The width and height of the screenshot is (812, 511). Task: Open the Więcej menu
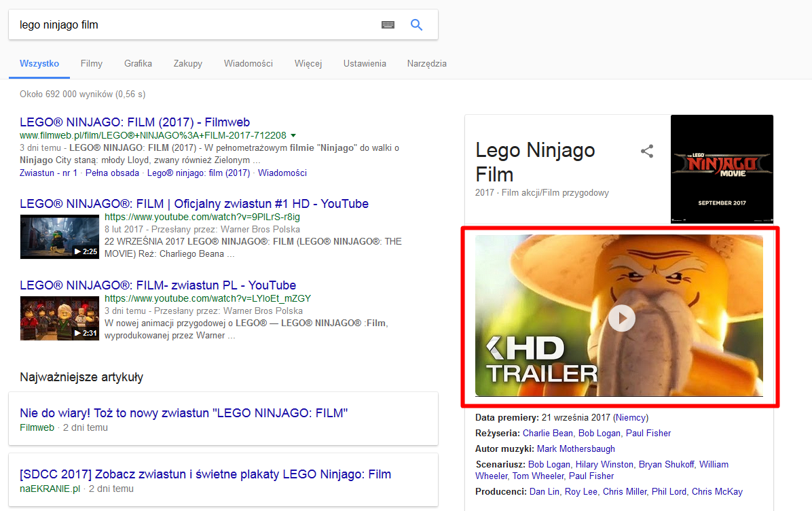click(308, 63)
